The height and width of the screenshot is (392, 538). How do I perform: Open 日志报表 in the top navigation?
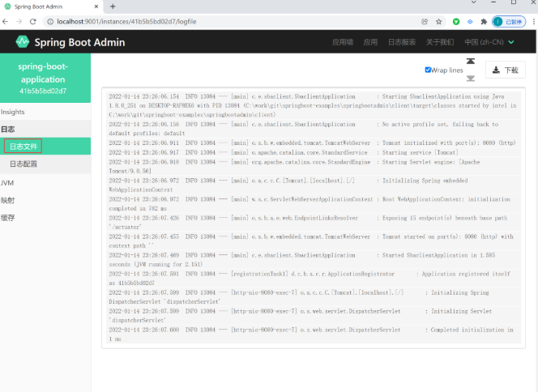(x=401, y=42)
